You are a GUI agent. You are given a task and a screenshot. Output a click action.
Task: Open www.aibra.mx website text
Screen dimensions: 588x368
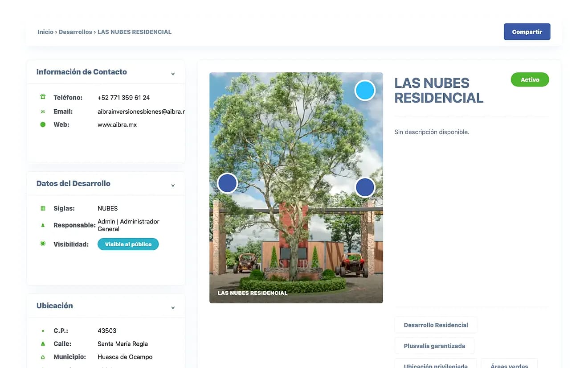click(117, 124)
